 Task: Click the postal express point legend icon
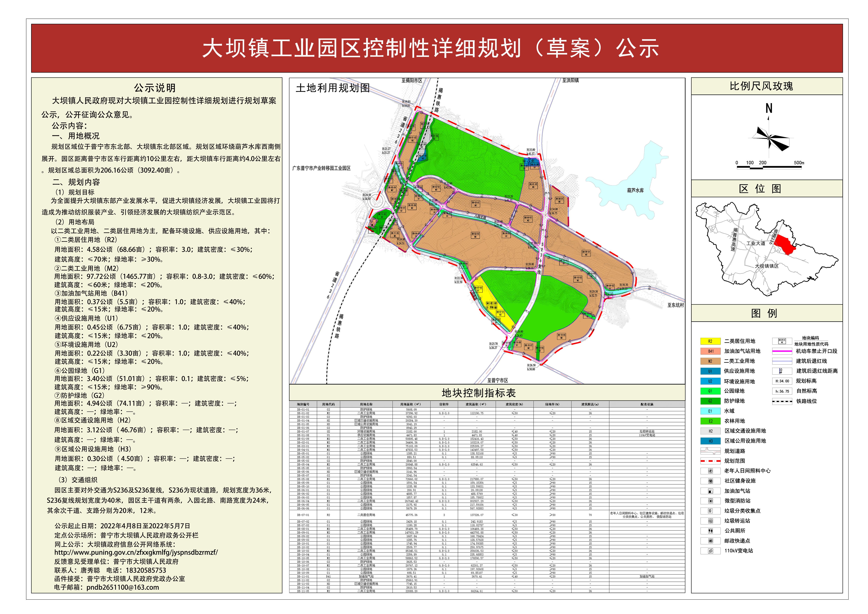click(x=710, y=541)
